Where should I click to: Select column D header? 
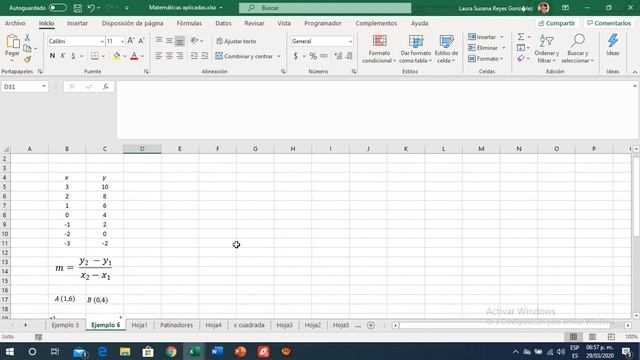coord(142,149)
